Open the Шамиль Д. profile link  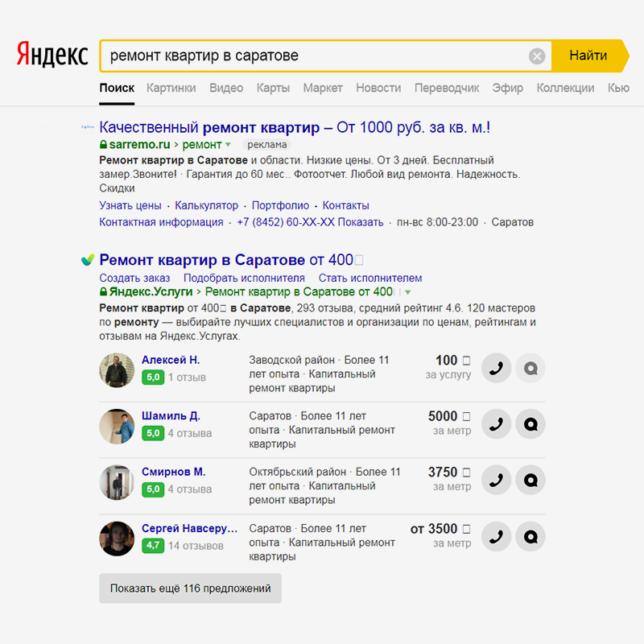click(x=171, y=415)
